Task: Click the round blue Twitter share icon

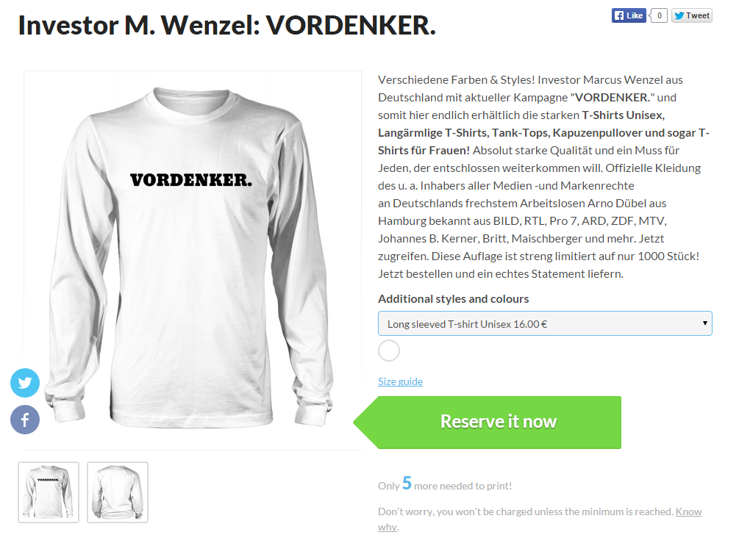Action: (25, 382)
